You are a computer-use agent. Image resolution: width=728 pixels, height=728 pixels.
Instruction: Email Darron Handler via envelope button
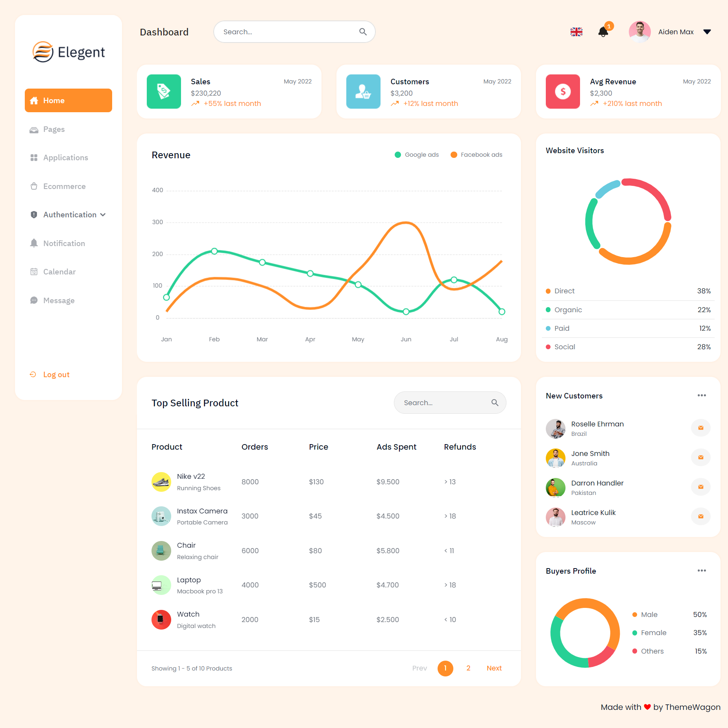click(x=701, y=487)
